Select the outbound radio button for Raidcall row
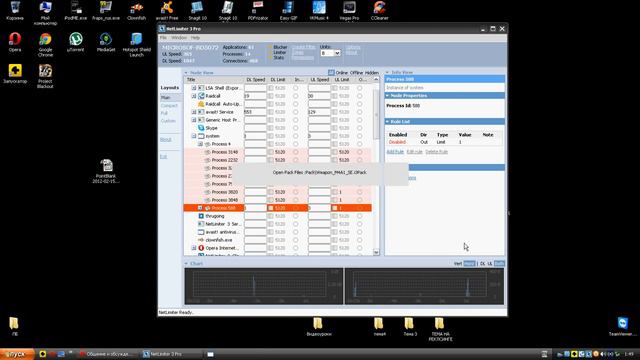Image resolution: width=640 pixels, height=360 pixels. click(x=360, y=96)
